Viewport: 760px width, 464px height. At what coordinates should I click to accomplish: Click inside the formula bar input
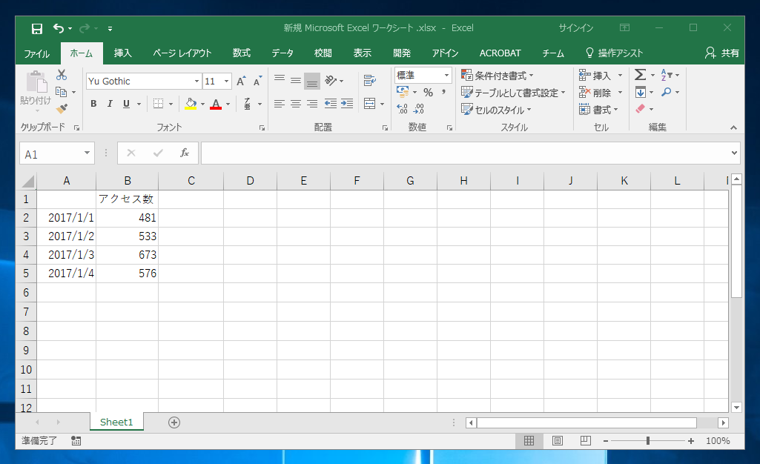point(465,153)
